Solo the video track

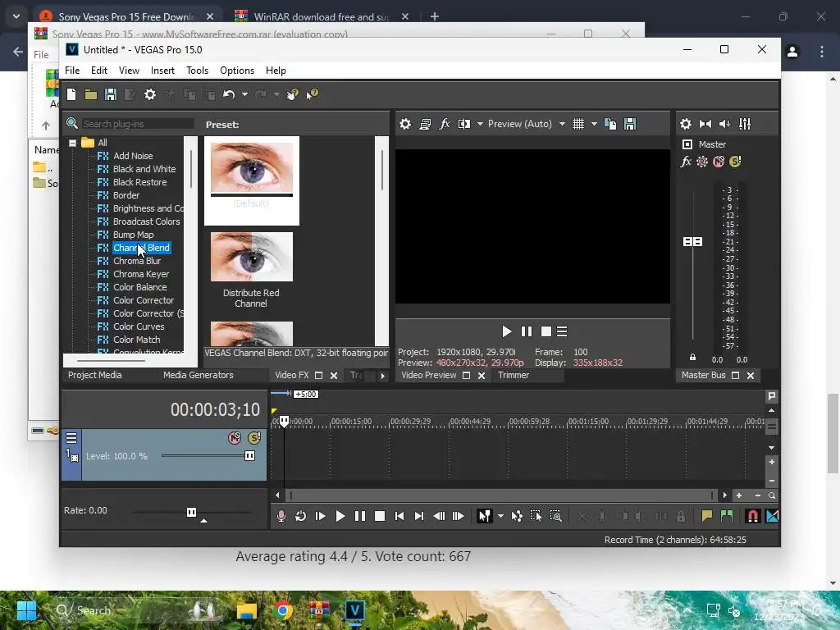pyautogui.click(x=254, y=438)
